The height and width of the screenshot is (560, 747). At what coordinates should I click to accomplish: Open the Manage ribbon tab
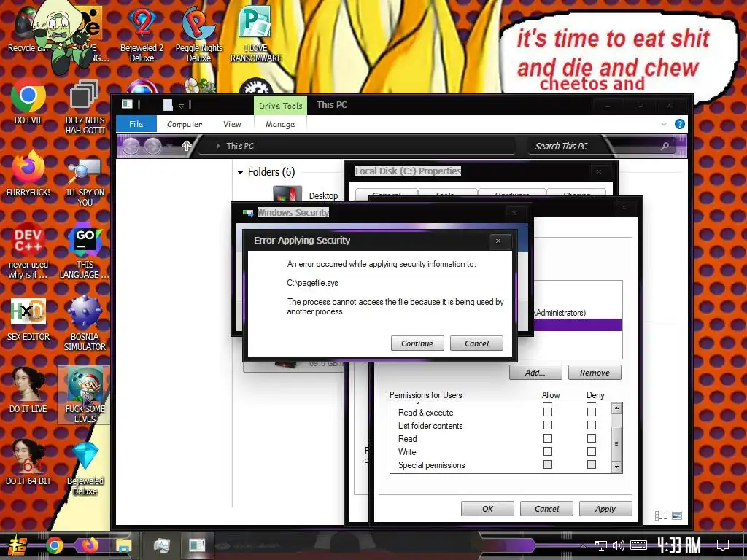[x=280, y=124]
